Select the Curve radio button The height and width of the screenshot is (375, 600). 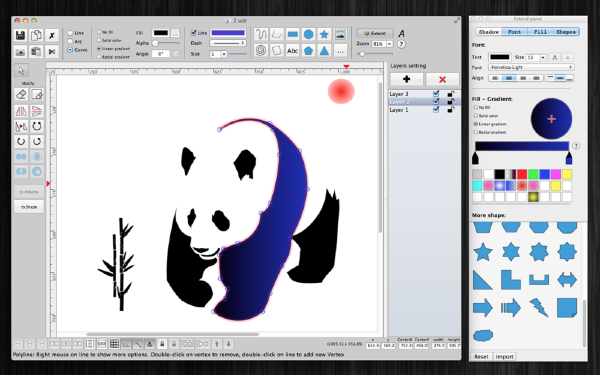[x=70, y=50]
